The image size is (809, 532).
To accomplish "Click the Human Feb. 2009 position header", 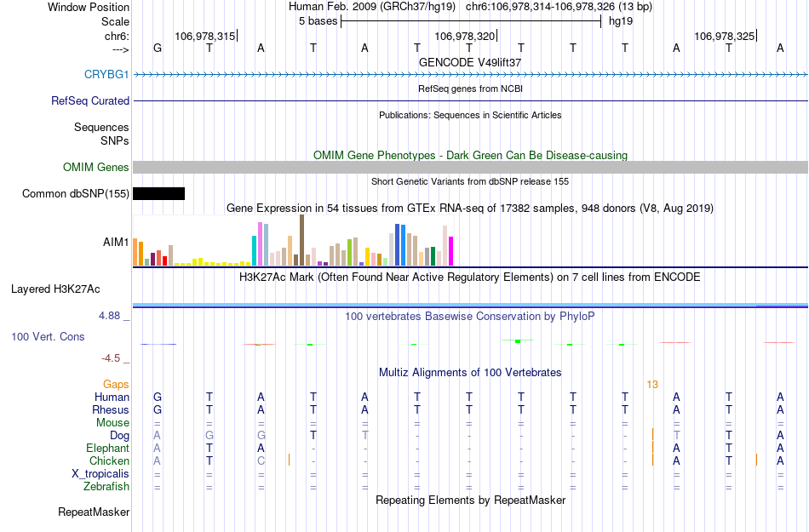I will click(470, 7).
